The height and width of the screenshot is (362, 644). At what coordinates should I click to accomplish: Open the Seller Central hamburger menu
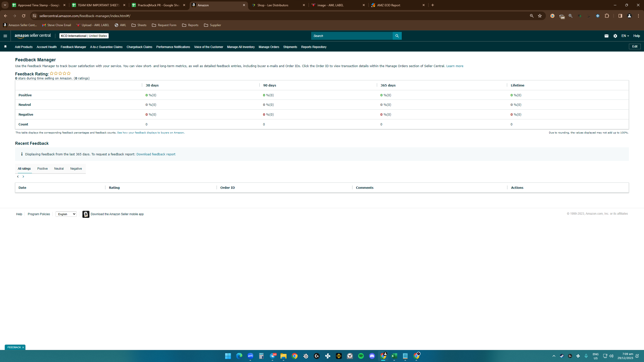coord(5,36)
